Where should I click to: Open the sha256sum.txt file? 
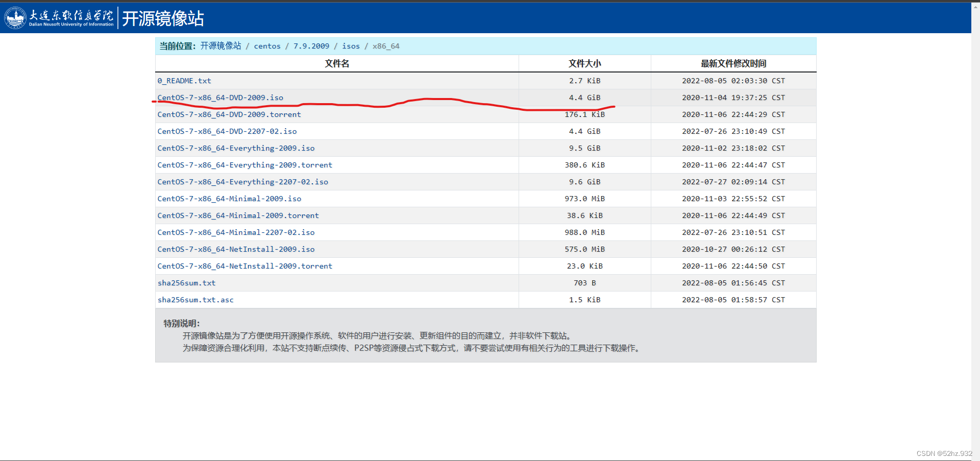coord(186,283)
